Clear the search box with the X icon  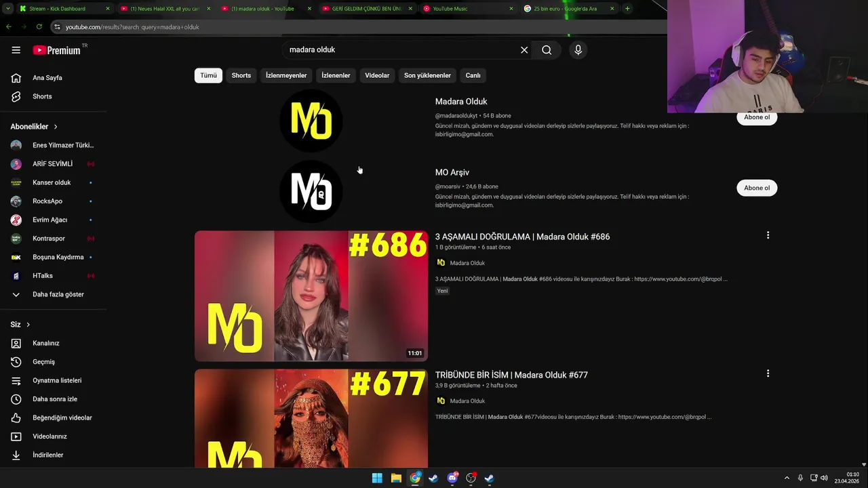tap(524, 50)
